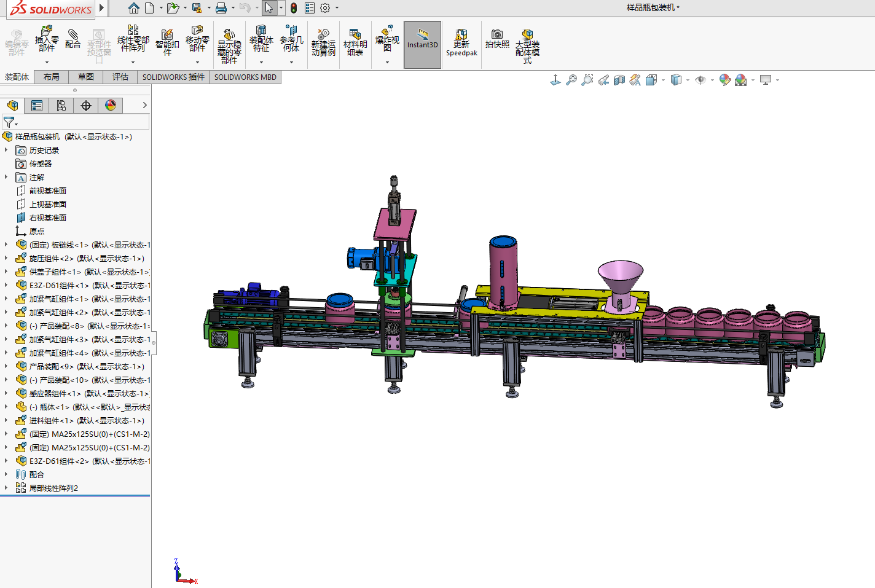Click the Edit Appearance color ball icon
Screen dimensions: 875x588
coord(725,80)
